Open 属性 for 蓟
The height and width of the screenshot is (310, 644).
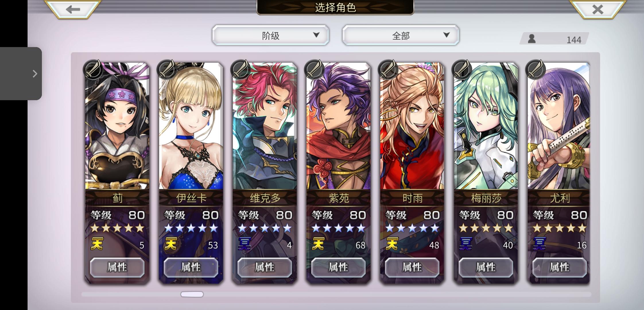tap(117, 267)
